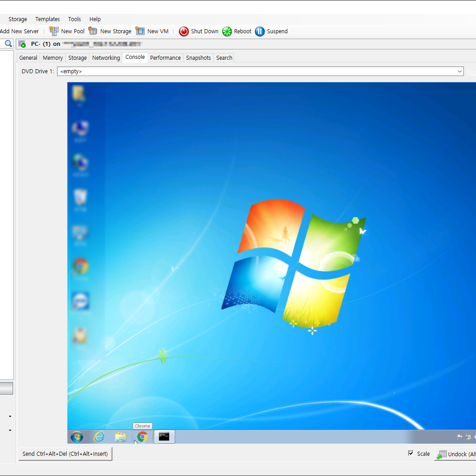
Task: Switch to the Search tab
Action: 224,58
